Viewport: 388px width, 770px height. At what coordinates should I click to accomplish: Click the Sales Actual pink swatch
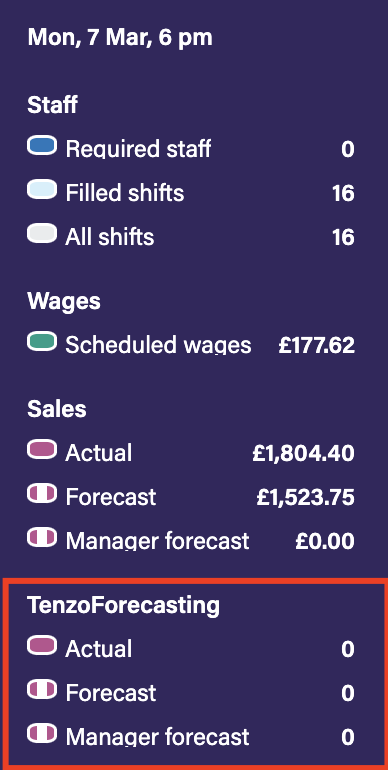(42, 450)
